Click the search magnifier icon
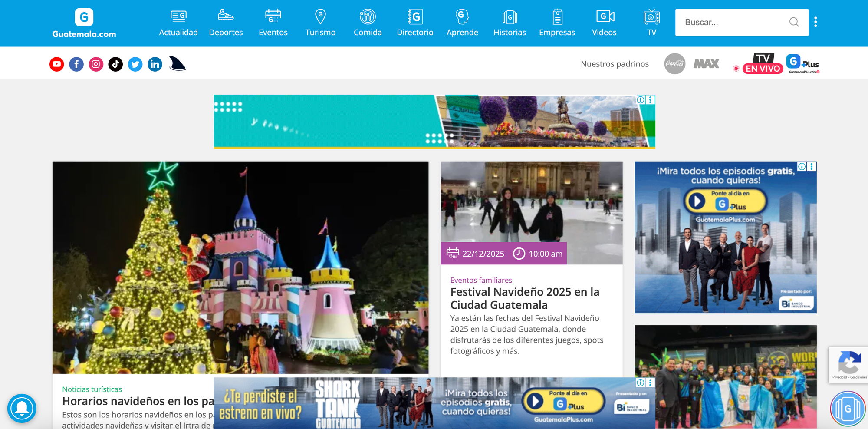Image resolution: width=868 pixels, height=429 pixels. 794,22
